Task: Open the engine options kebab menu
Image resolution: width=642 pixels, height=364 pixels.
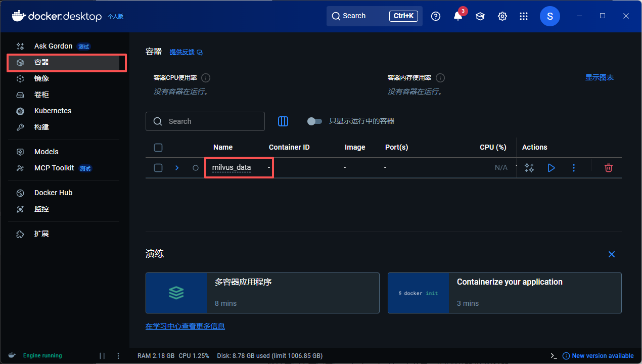Action: click(x=118, y=356)
